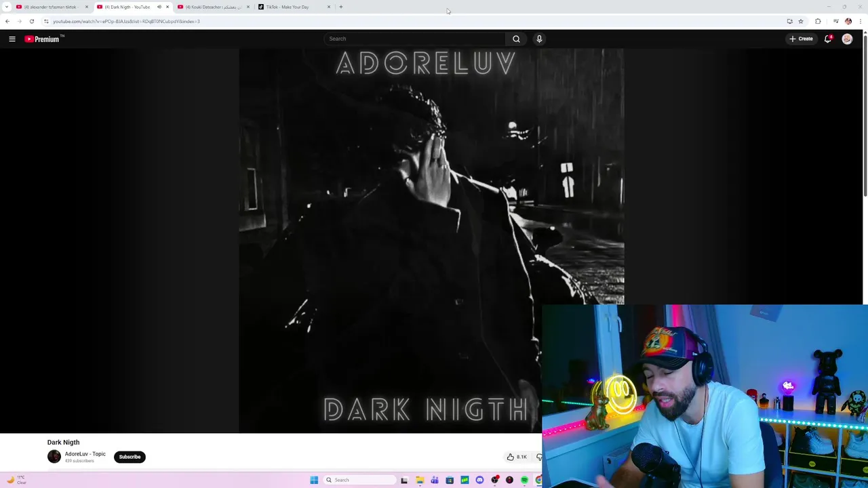Open Spotify from taskbar
The height and width of the screenshot is (488, 868).
point(524,480)
